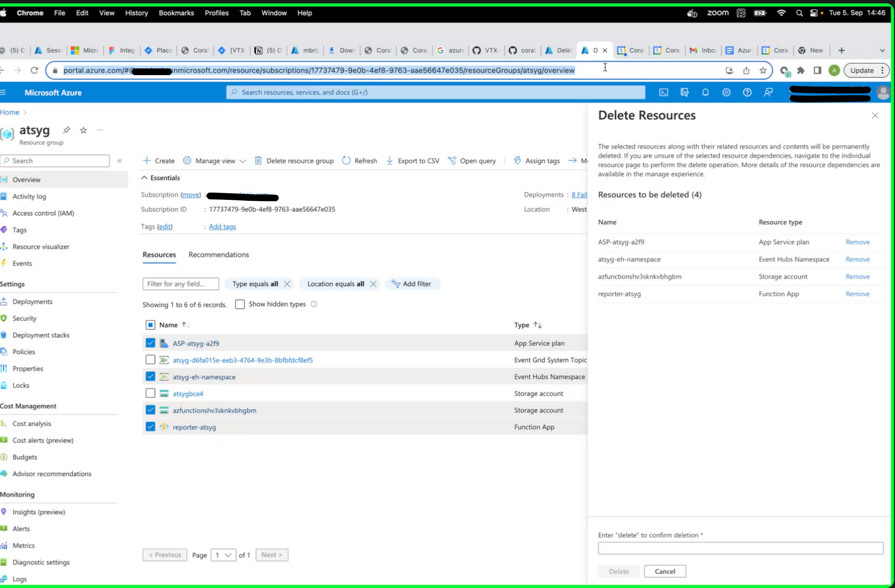Remove reporter-atsyg from deletion list
Image resolution: width=895 pixels, height=588 pixels.
(857, 294)
